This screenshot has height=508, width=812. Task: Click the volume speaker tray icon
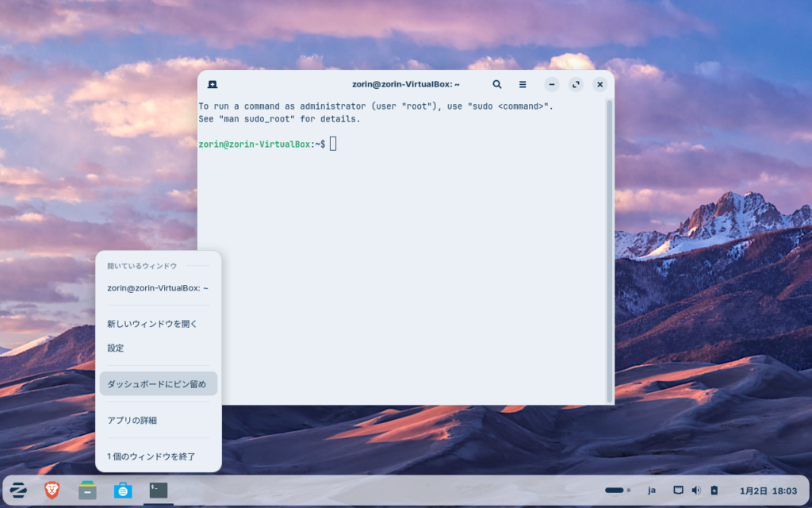pyautogui.click(x=696, y=491)
